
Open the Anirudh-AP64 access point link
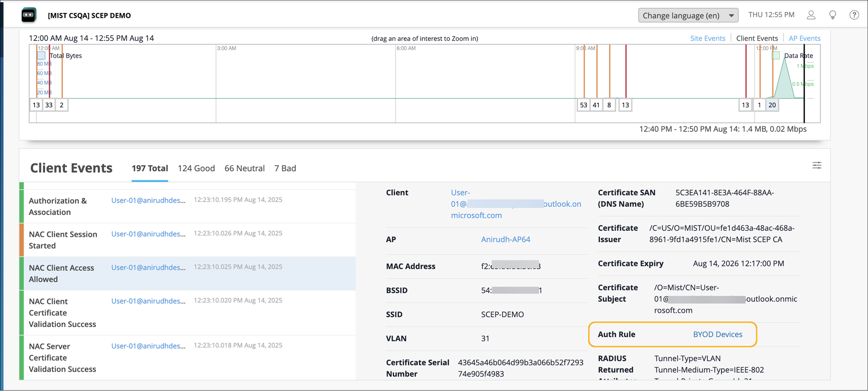click(x=505, y=239)
